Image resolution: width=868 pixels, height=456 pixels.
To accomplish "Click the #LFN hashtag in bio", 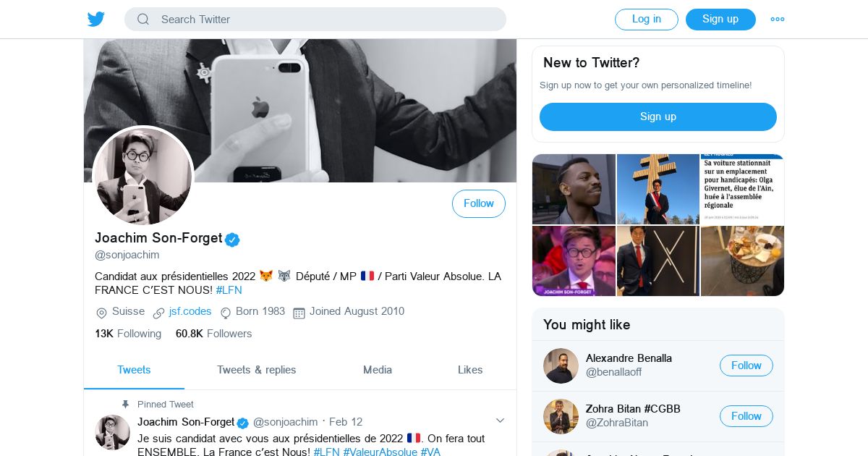I will (x=229, y=290).
